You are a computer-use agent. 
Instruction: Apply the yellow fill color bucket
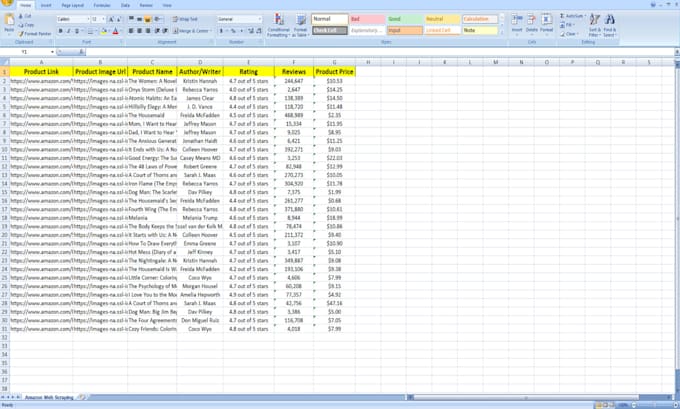point(104,31)
